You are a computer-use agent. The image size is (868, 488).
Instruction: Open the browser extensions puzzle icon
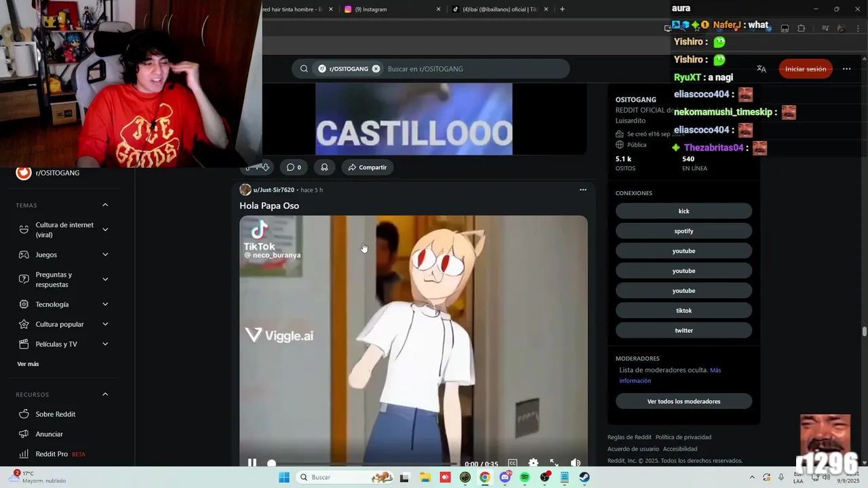click(x=802, y=28)
